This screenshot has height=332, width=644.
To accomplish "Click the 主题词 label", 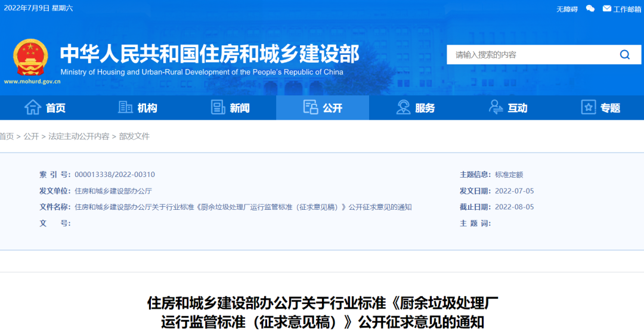I will 476,224.
